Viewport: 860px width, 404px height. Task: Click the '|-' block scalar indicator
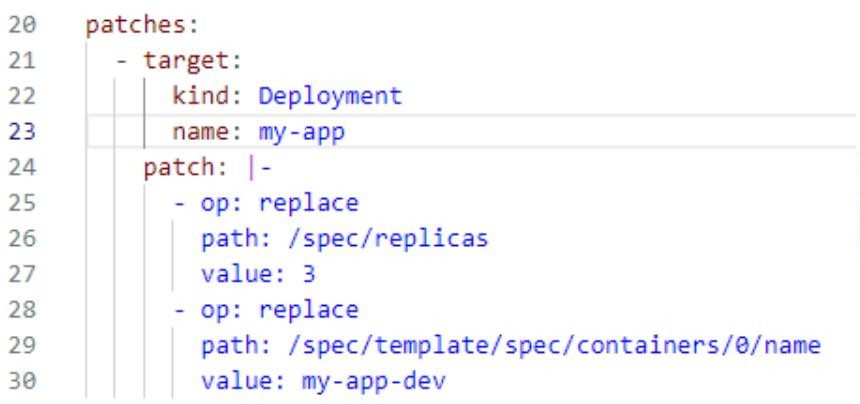click(259, 168)
